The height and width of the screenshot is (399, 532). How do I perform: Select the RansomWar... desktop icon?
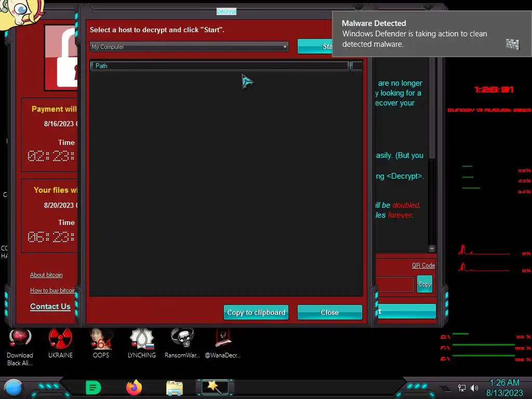tap(182, 343)
